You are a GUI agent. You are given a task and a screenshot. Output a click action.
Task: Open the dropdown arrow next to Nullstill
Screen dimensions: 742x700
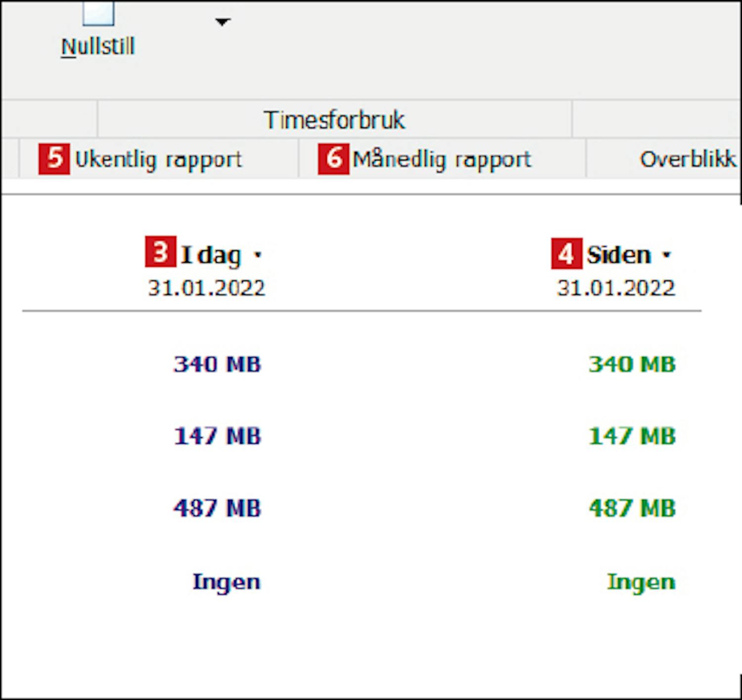tap(223, 22)
